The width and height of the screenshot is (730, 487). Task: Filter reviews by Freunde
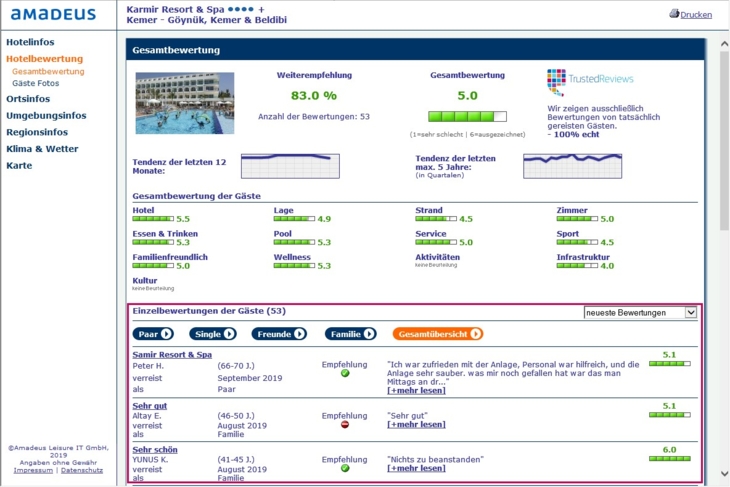tap(279, 334)
